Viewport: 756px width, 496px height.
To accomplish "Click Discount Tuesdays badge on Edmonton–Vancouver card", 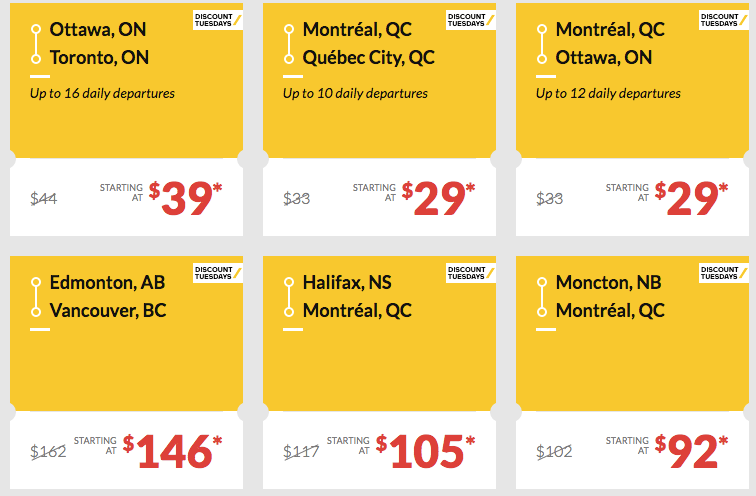I will point(217,272).
